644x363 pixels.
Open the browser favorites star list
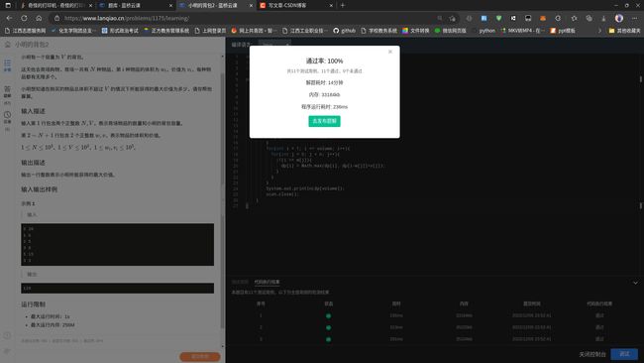(574, 18)
